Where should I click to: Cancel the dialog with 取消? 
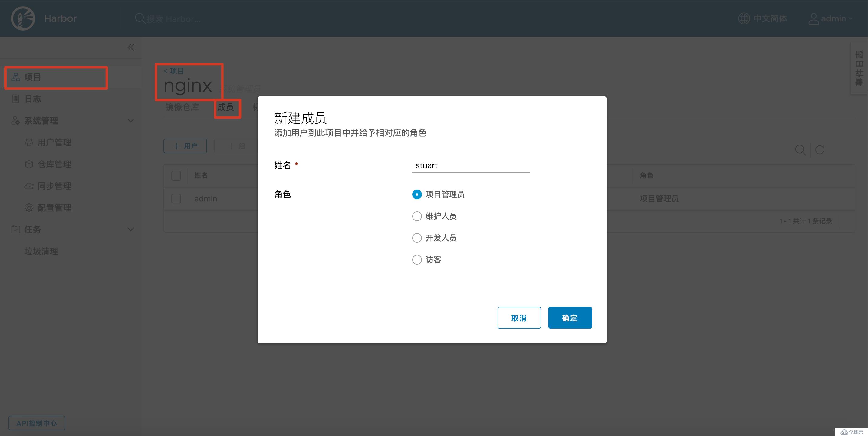[519, 318]
